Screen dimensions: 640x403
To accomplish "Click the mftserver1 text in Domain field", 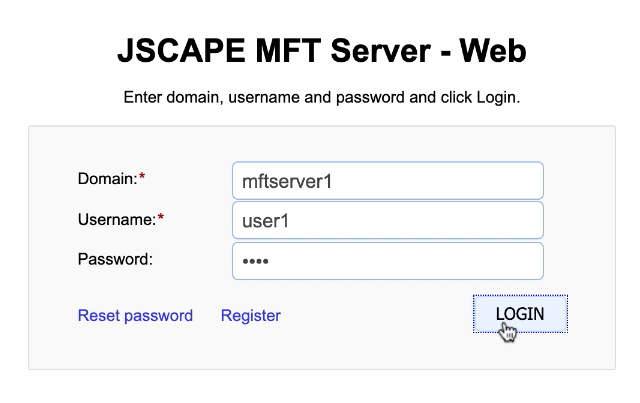I will point(287,182).
